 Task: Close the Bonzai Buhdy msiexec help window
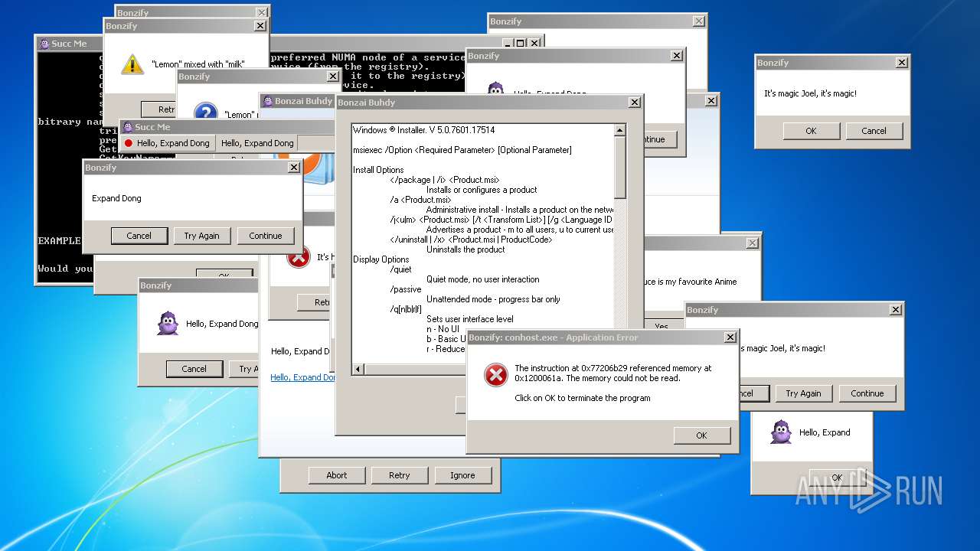[x=634, y=103]
